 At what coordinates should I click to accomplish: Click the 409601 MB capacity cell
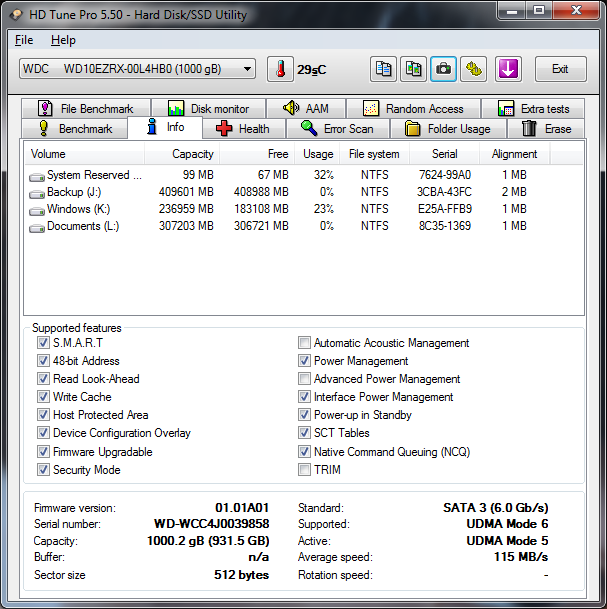pos(186,192)
